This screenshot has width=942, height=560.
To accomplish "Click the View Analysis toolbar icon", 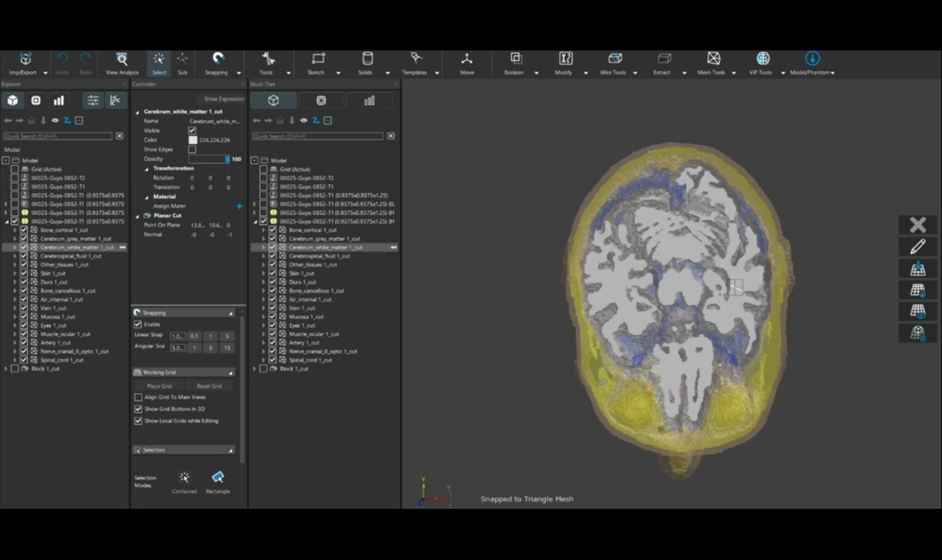I will coord(122,59).
